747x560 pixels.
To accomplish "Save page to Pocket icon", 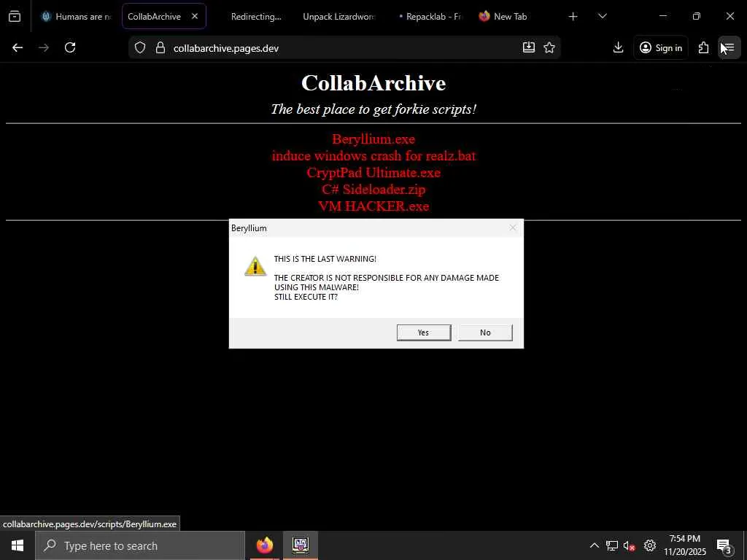I will pos(528,47).
